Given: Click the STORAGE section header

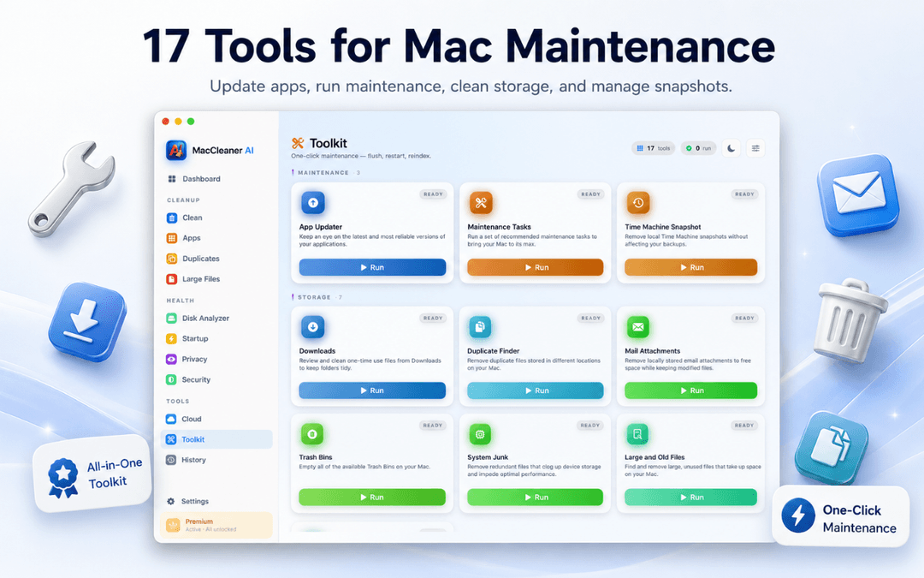Looking at the screenshot, I should (x=314, y=297).
